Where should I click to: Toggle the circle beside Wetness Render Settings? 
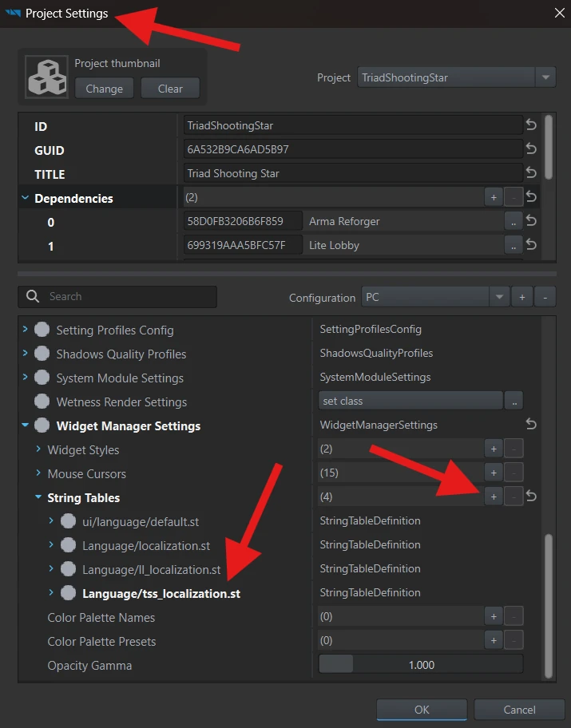(42, 402)
